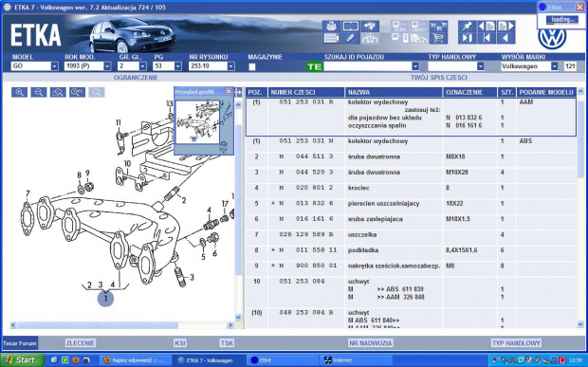Screen dimensions: 588x367
Task: Open the shopping cart icon
Action: (x=438, y=38)
